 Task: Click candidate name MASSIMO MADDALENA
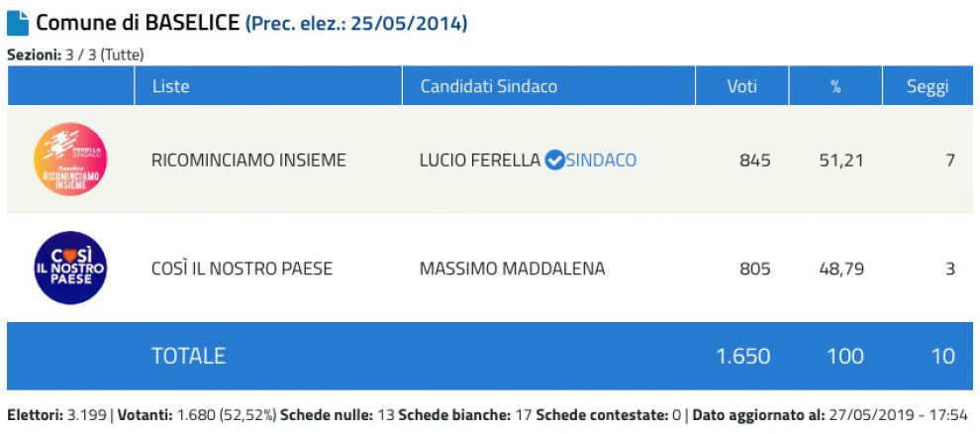(512, 269)
